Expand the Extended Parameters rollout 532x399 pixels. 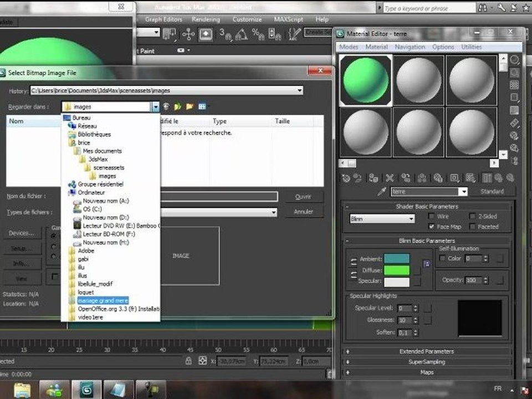click(x=427, y=351)
